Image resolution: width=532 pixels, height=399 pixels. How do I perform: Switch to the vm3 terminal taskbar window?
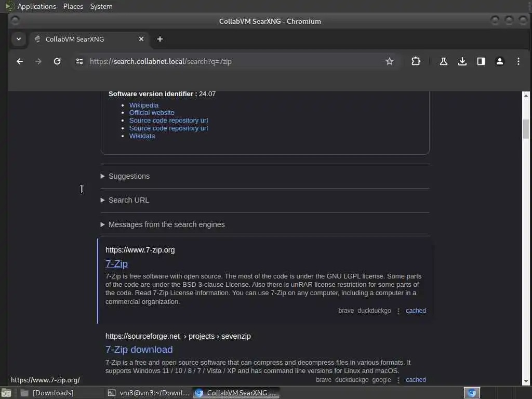pos(149,393)
